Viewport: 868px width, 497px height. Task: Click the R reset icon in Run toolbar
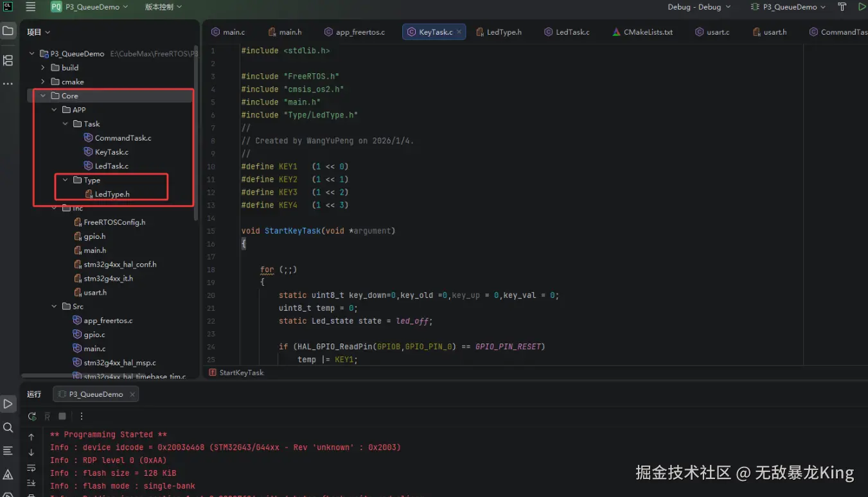(47, 416)
